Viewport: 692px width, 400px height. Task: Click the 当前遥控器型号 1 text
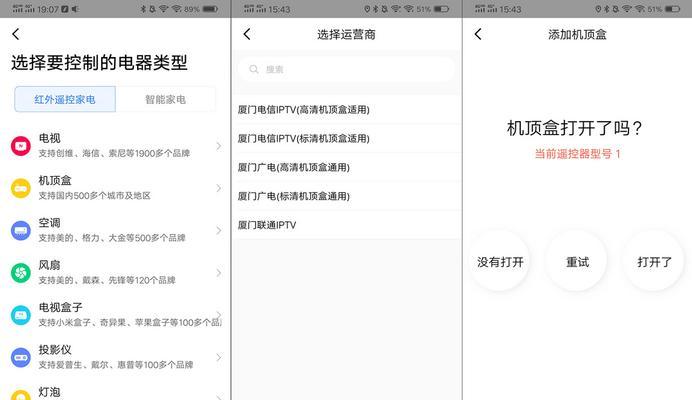click(577, 154)
